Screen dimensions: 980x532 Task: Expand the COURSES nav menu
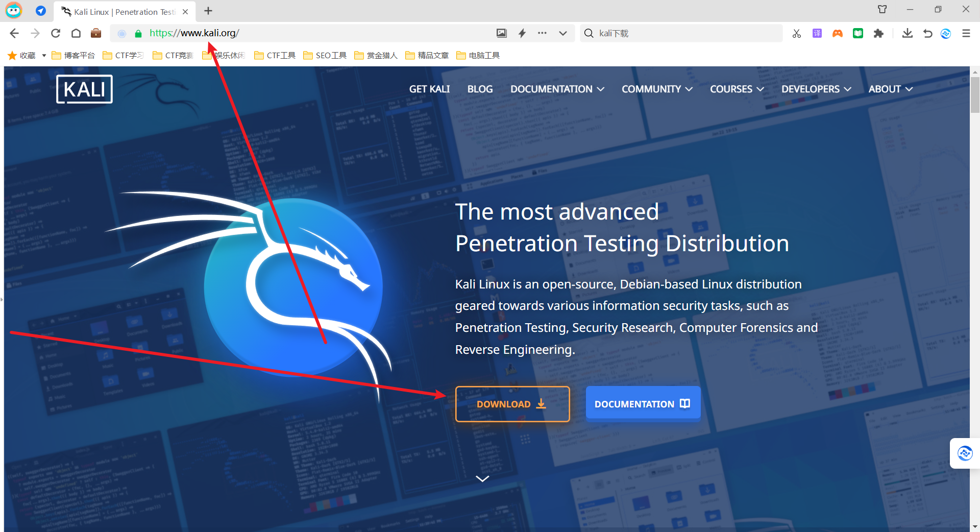737,89
